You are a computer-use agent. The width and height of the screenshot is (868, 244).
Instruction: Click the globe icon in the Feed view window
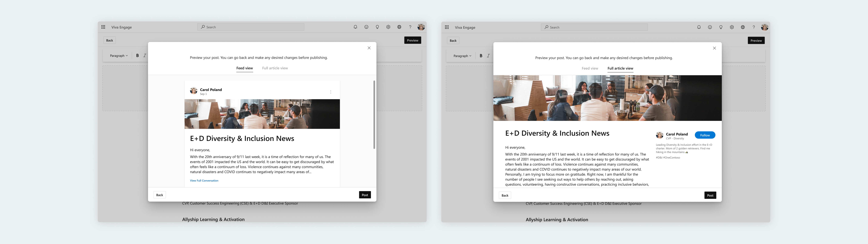click(x=399, y=27)
